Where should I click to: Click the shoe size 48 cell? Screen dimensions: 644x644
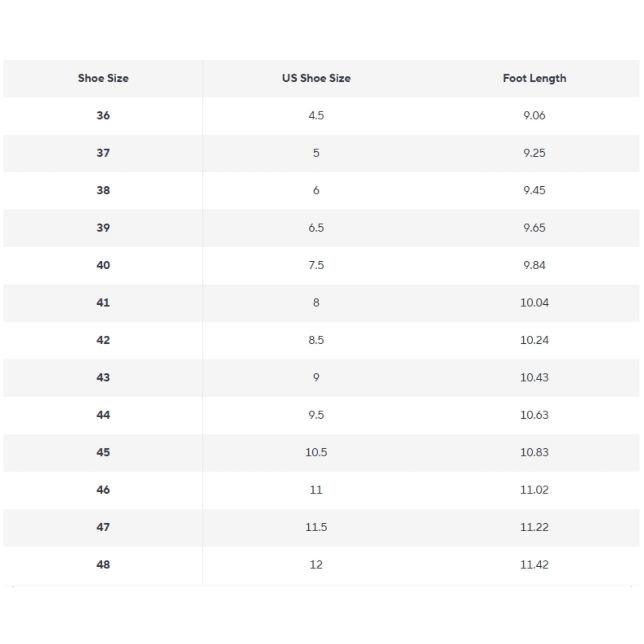tap(103, 565)
